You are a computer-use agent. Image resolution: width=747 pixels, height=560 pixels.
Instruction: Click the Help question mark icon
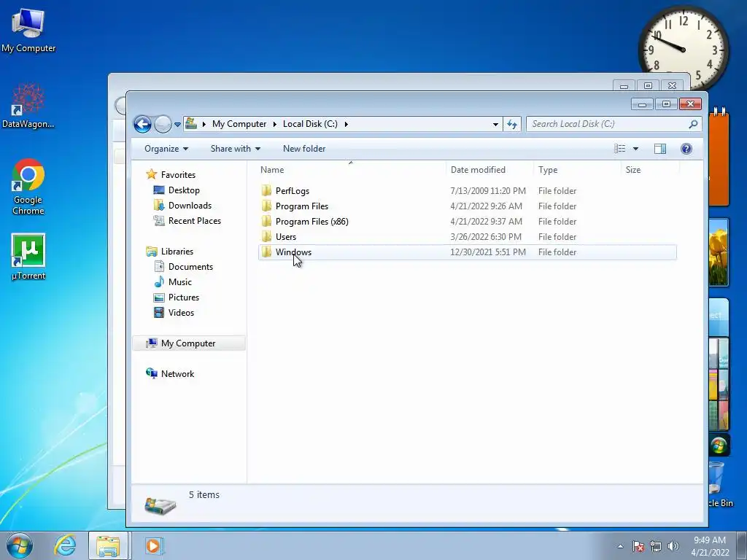(686, 149)
